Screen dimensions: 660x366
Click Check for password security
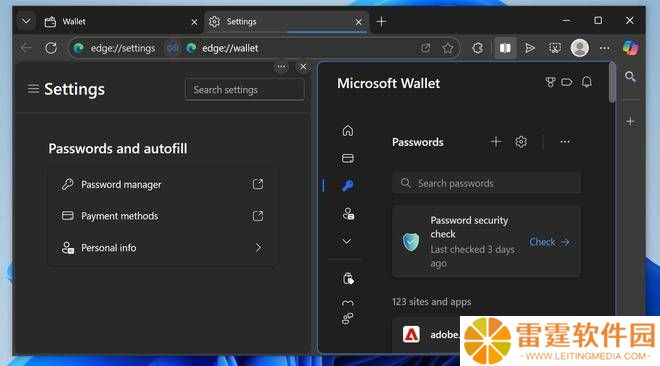pos(549,242)
